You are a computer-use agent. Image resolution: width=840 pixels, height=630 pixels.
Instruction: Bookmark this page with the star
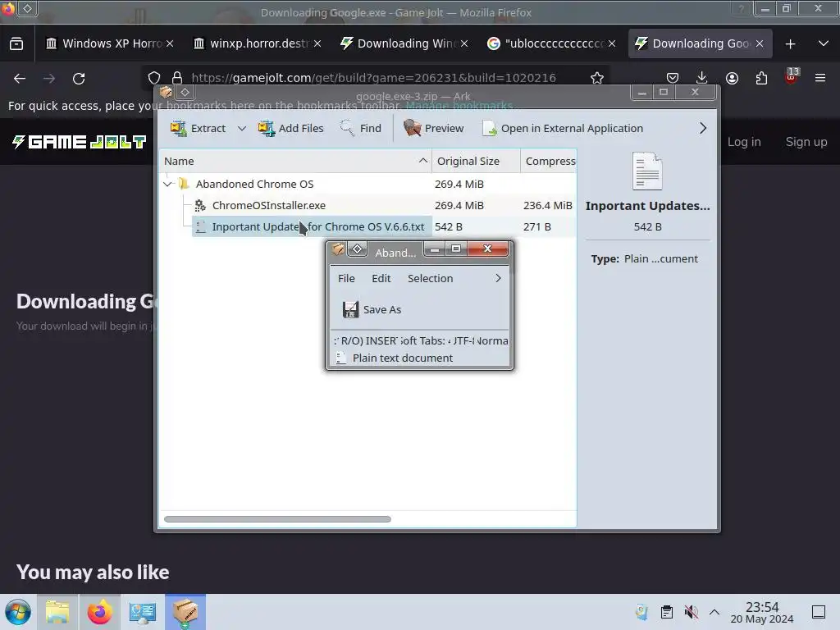597,78
